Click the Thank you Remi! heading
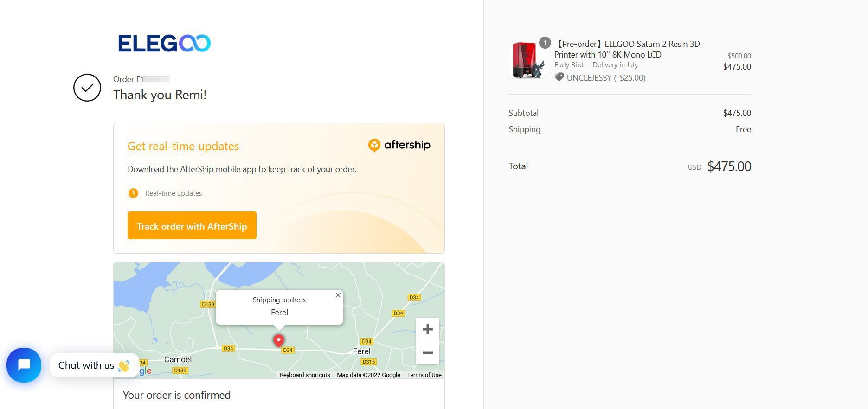The height and width of the screenshot is (409, 868). pyautogui.click(x=160, y=95)
